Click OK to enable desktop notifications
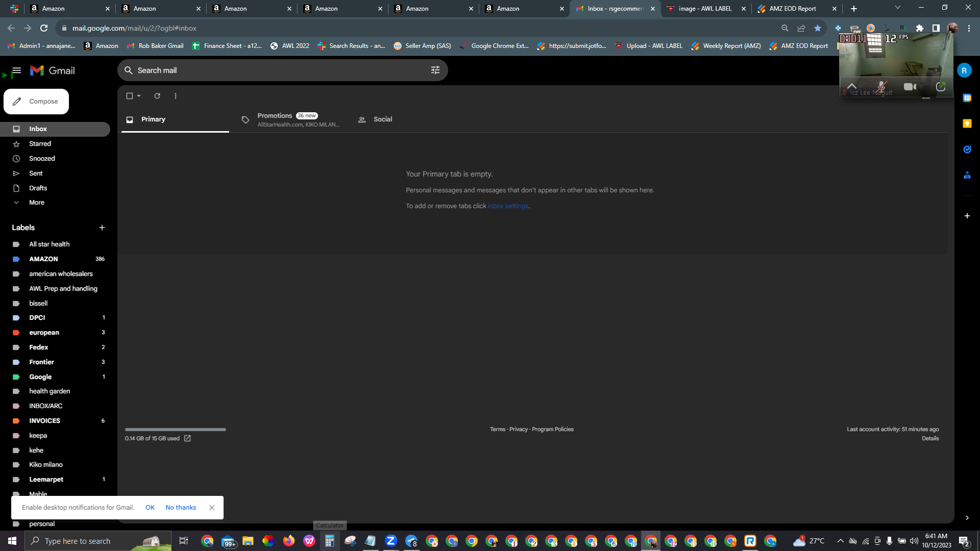The image size is (980, 551). (150, 508)
